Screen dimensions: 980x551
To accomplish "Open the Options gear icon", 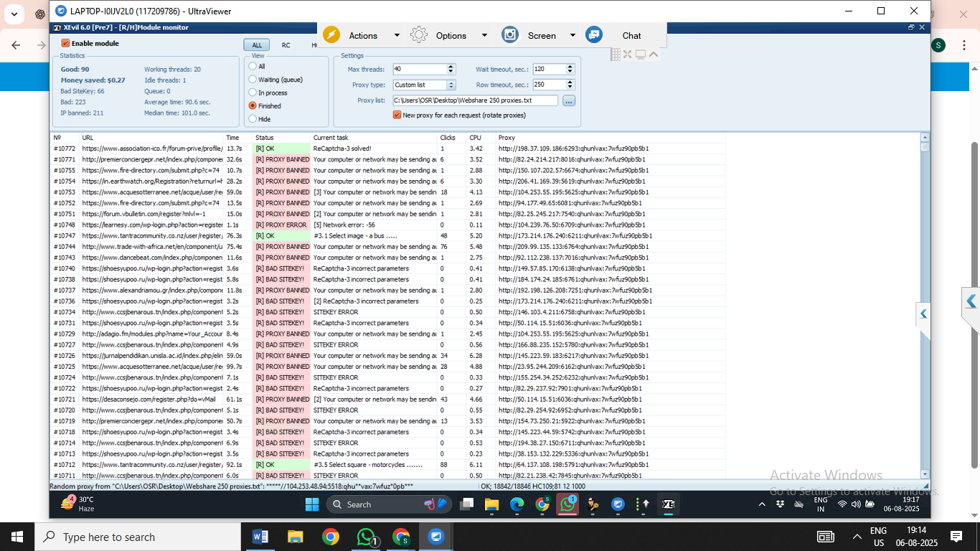I will pos(419,35).
